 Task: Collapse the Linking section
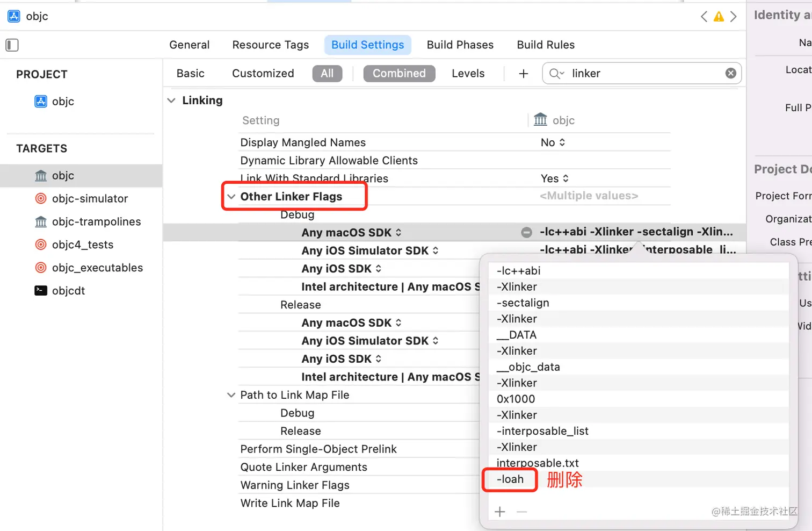171,101
